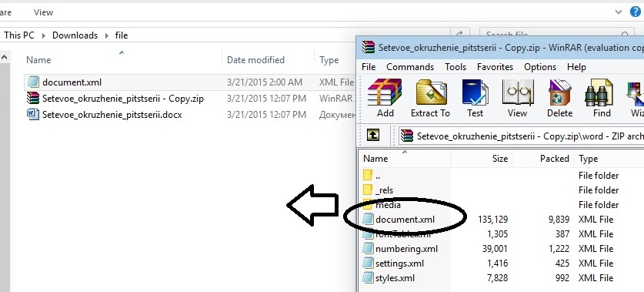The image size is (644, 292).
Task: Expand breadcrumb arrow after This PC
Action: coord(44,35)
